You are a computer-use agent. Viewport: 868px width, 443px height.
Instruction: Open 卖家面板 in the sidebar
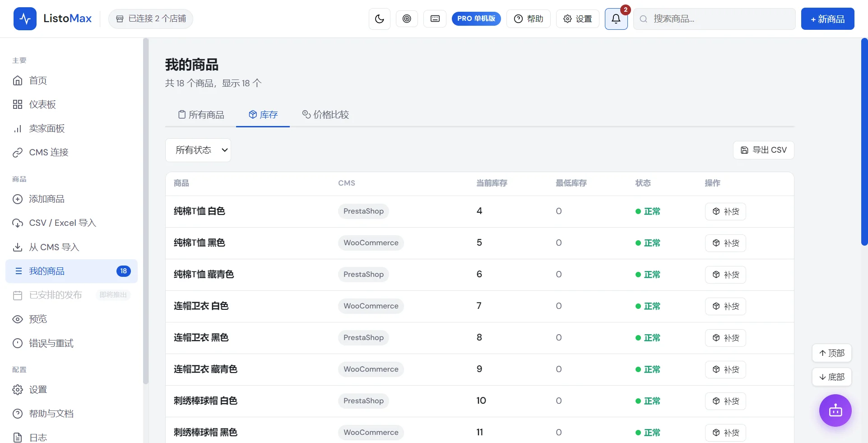(x=71, y=128)
